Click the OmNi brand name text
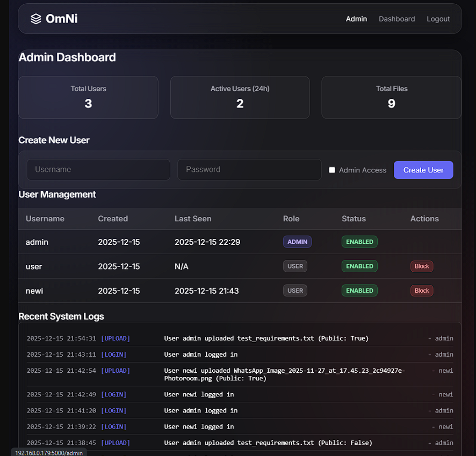The width and height of the screenshot is (476, 456). pos(61,19)
